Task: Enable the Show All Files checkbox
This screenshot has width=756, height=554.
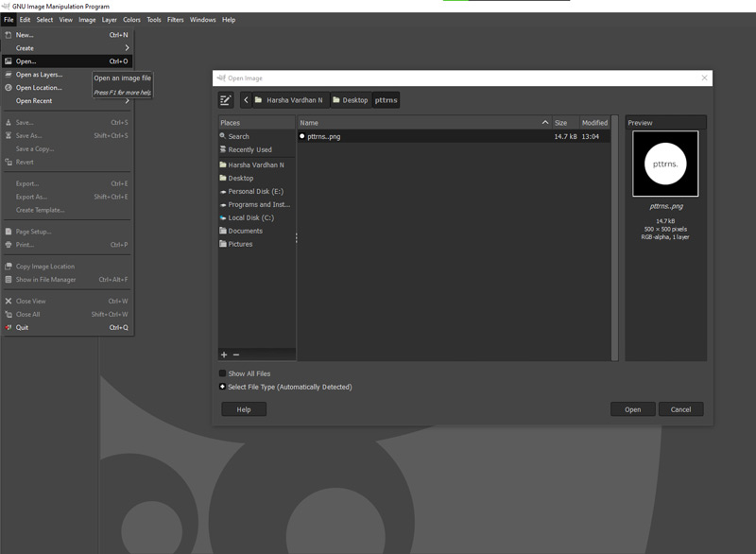Action: pyautogui.click(x=222, y=373)
